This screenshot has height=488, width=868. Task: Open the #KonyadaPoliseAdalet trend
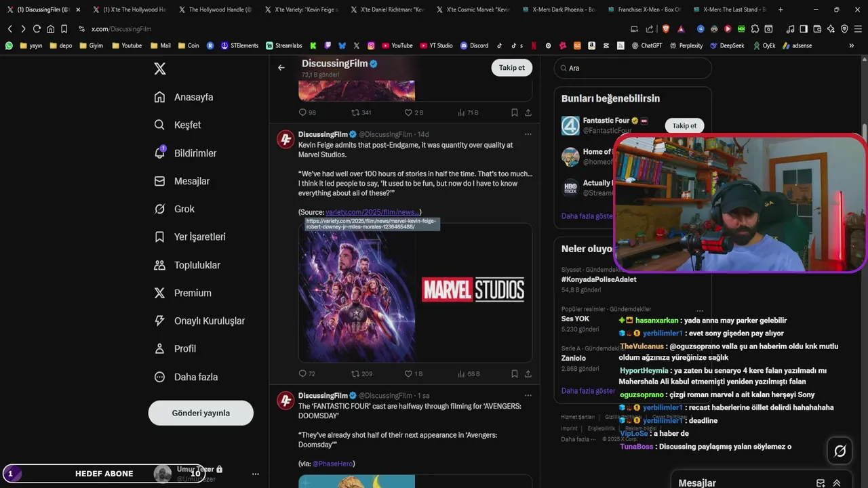click(599, 279)
